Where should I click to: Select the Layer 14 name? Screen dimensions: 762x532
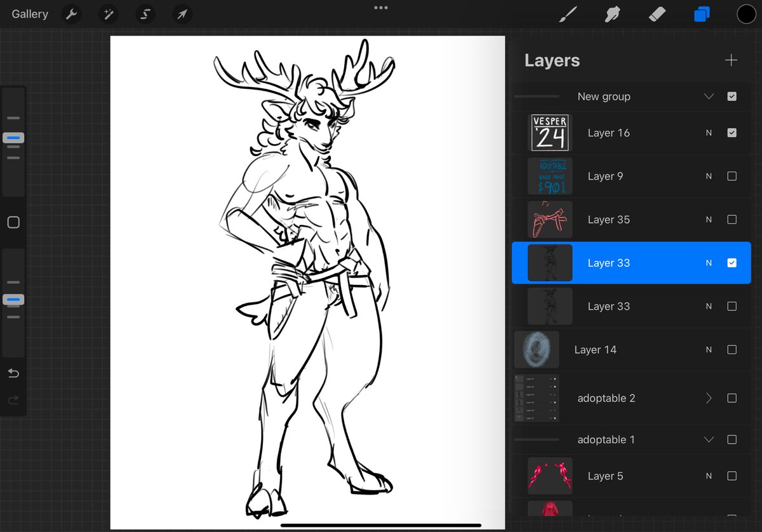click(x=595, y=349)
